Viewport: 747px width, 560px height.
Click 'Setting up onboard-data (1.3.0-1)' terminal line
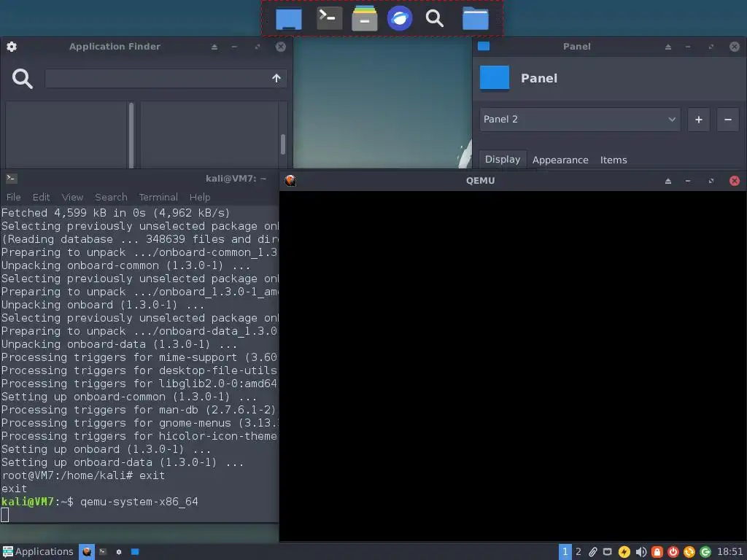tap(123, 462)
